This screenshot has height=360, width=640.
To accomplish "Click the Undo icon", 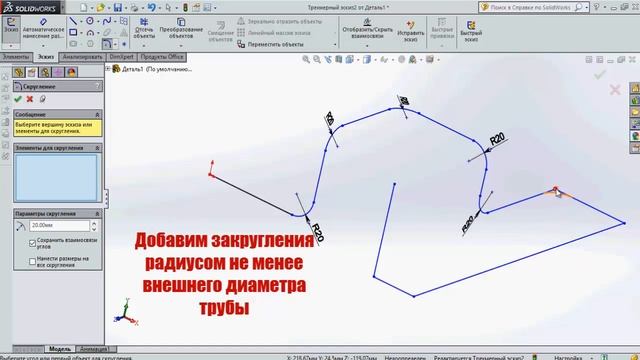I will pos(151,7).
